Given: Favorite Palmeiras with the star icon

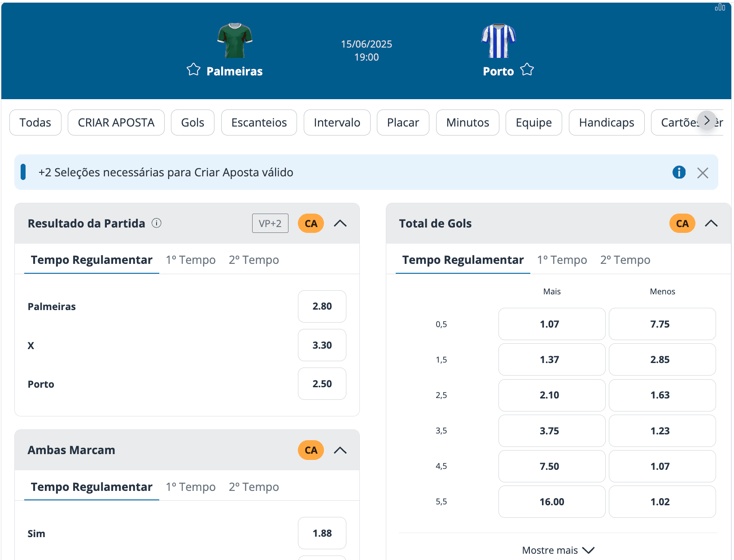Looking at the screenshot, I should 193,70.
